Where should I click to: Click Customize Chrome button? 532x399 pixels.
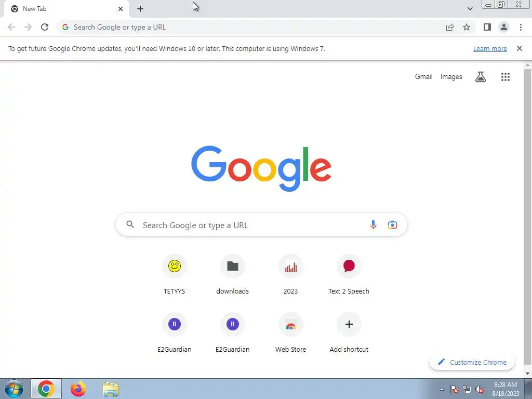coord(472,362)
